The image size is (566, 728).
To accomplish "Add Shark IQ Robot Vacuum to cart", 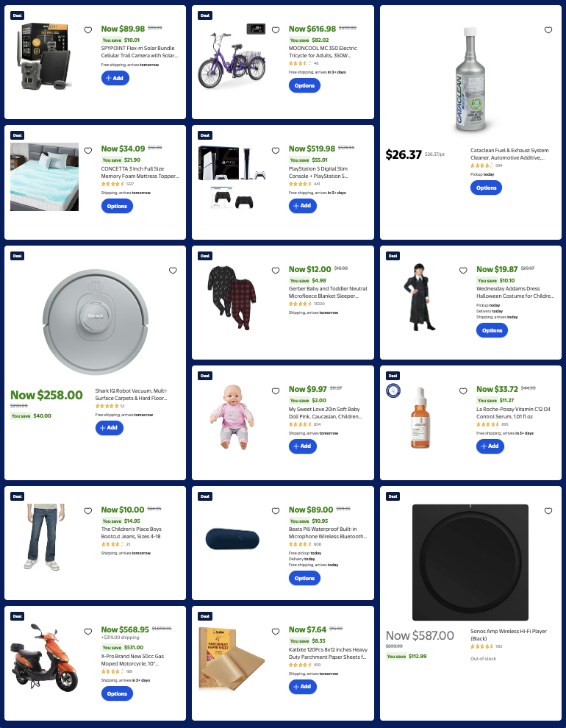I will 110,427.
